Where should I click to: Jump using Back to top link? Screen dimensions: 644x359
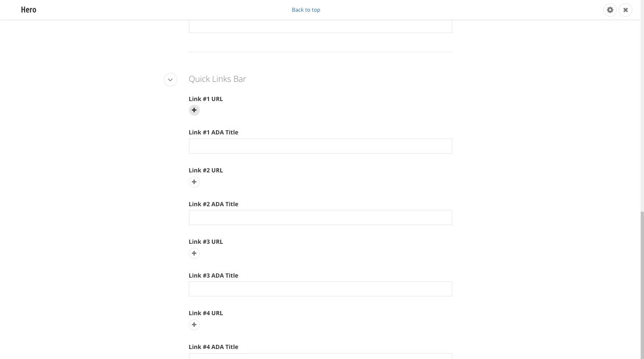[306, 10]
